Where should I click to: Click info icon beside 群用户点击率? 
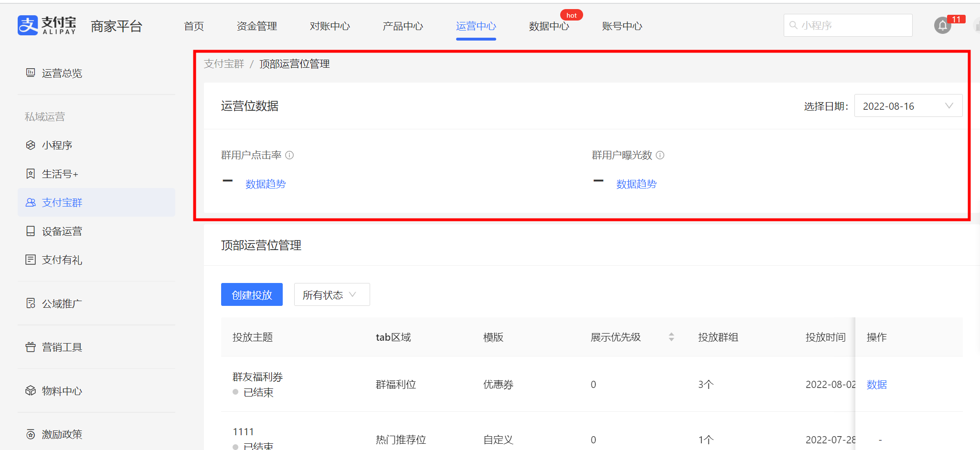point(289,155)
